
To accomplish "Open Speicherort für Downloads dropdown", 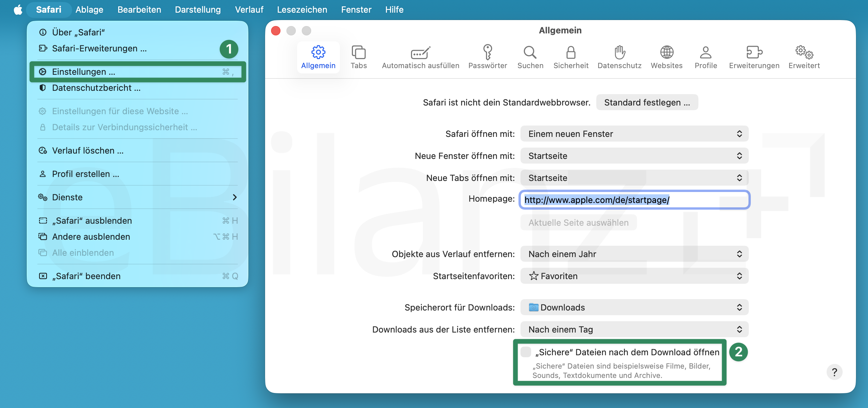I will point(634,307).
